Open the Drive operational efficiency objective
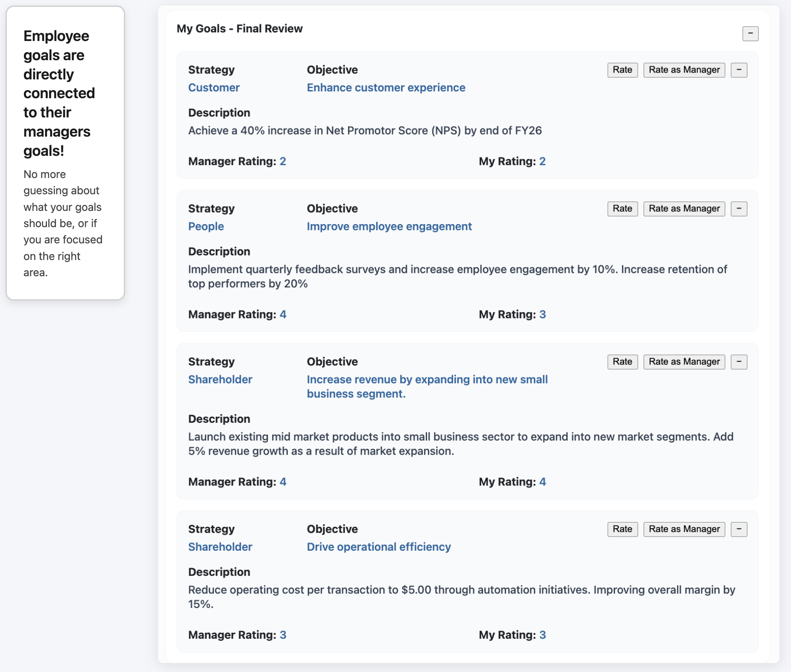Screen dimensions: 791x672 378,547
